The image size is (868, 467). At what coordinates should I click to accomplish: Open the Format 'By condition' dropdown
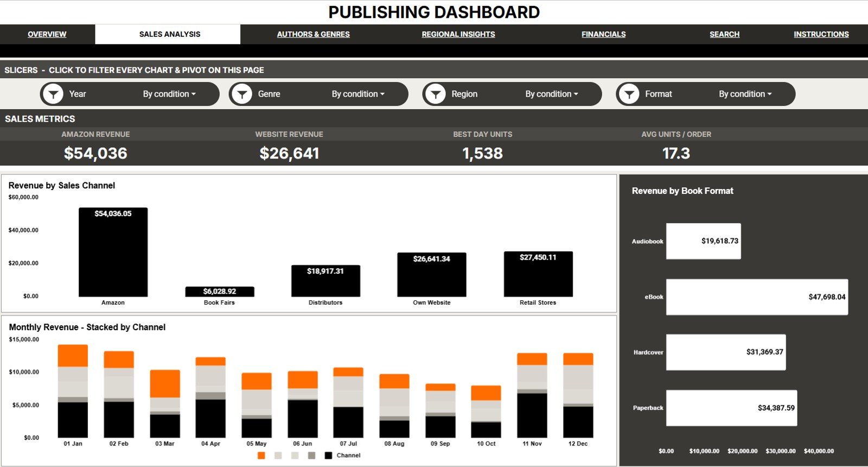coord(745,94)
